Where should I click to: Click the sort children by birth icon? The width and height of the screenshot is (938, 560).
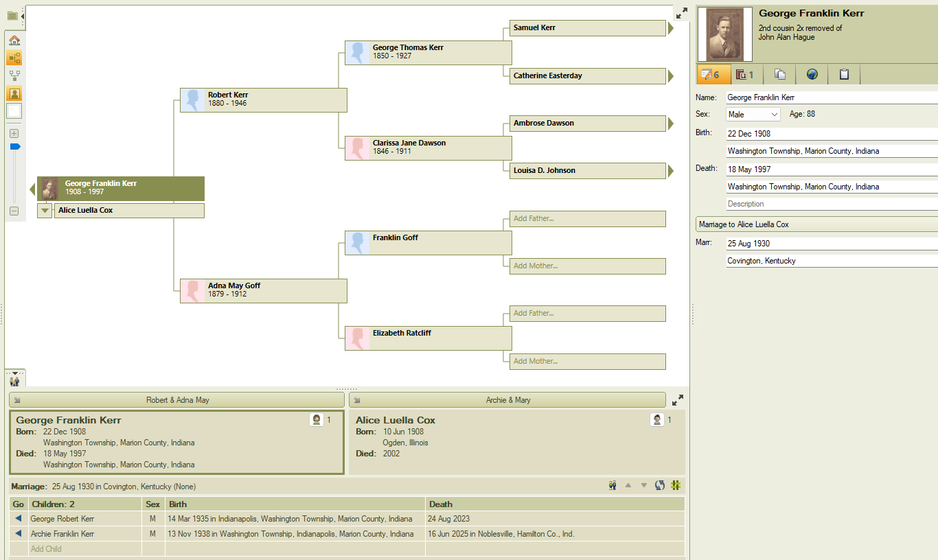(x=660, y=486)
